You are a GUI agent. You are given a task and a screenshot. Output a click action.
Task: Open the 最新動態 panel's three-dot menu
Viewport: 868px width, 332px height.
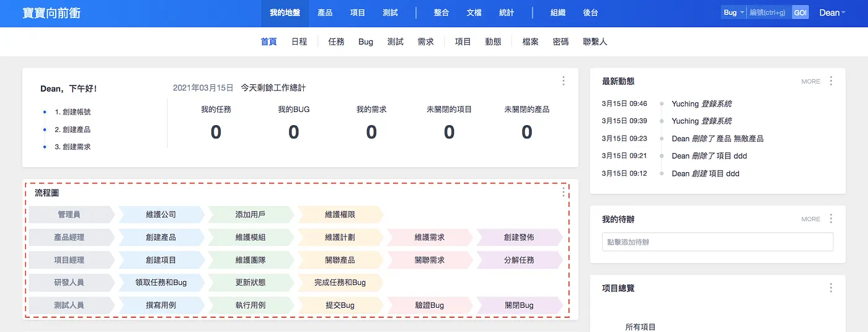[x=831, y=81]
